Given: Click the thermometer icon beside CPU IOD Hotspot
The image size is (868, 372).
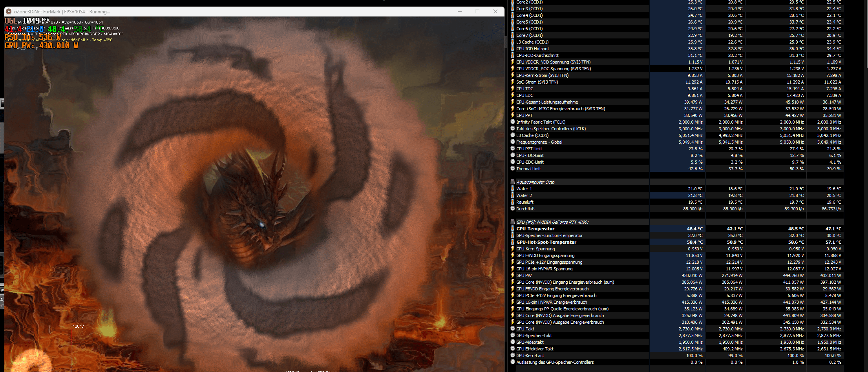Looking at the screenshot, I should pyautogui.click(x=512, y=49).
